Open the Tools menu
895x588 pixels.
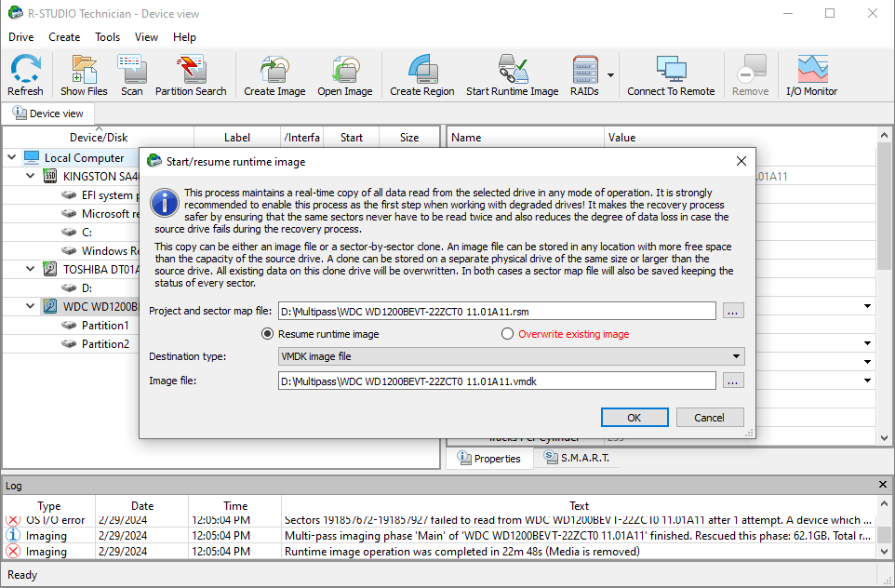point(107,37)
